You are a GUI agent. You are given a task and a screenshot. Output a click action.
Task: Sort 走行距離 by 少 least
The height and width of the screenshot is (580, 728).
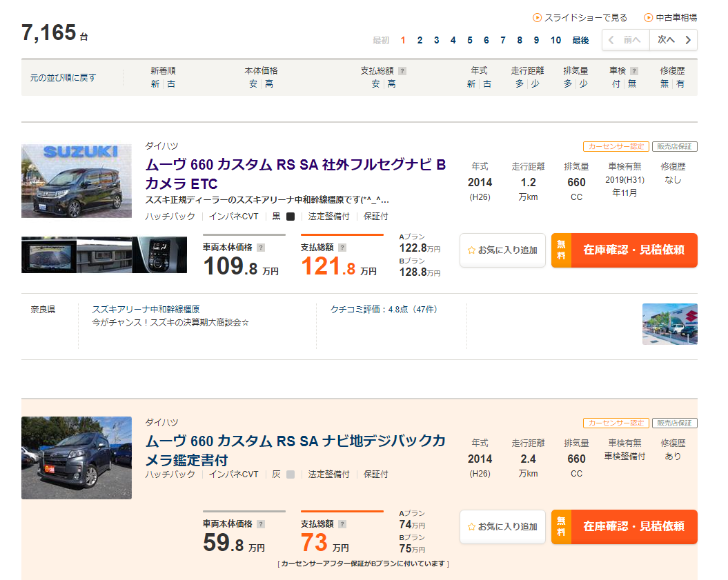coord(535,84)
